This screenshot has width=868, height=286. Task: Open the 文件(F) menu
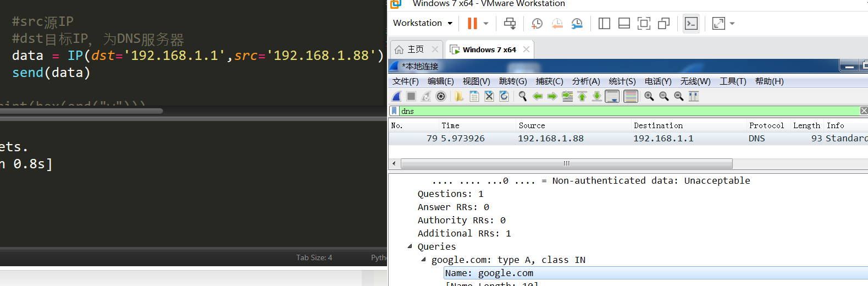point(406,81)
